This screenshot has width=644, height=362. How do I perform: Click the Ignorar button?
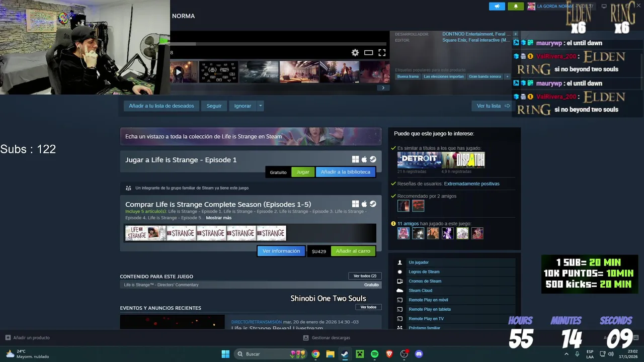[243, 106]
